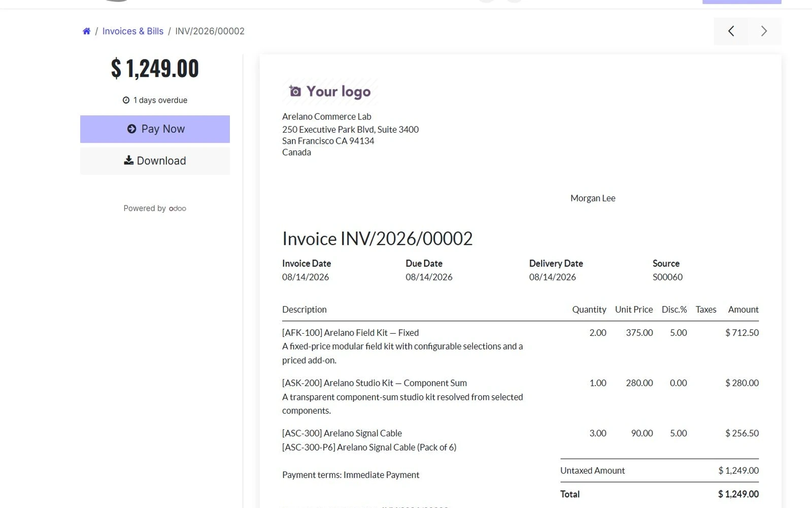
Task: Click 'San Francisco CA 94134' text
Action: coord(328,141)
